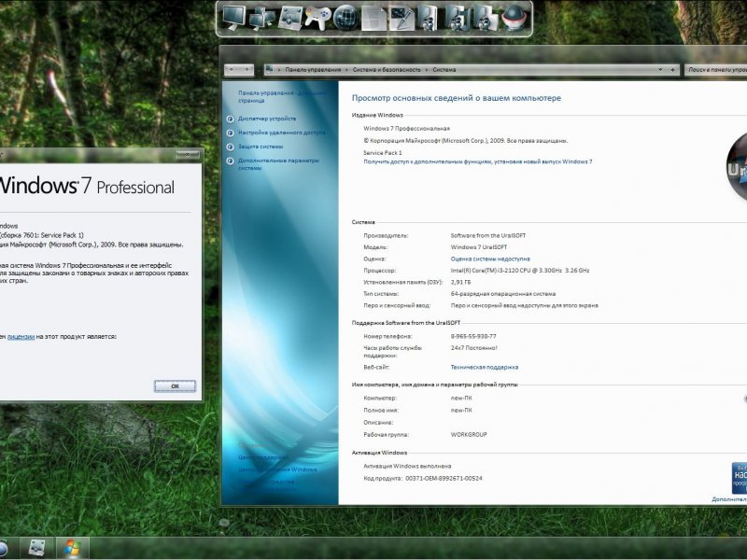Click the processor value Intel Core i3-2120
747x560 pixels.
(520, 271)
